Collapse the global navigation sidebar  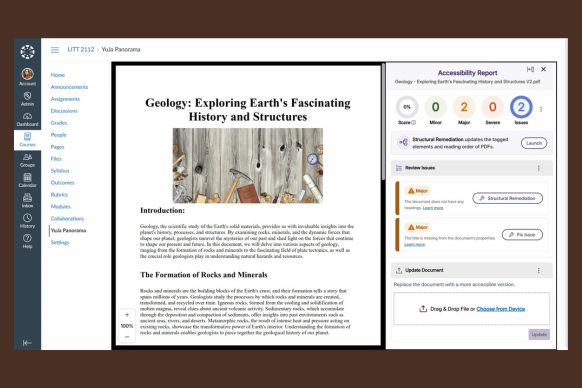(x=27, y=343)
